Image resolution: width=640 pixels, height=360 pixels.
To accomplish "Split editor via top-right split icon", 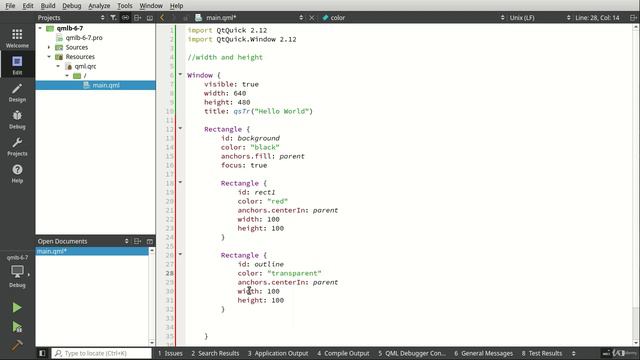I will (x=633, y=18).
